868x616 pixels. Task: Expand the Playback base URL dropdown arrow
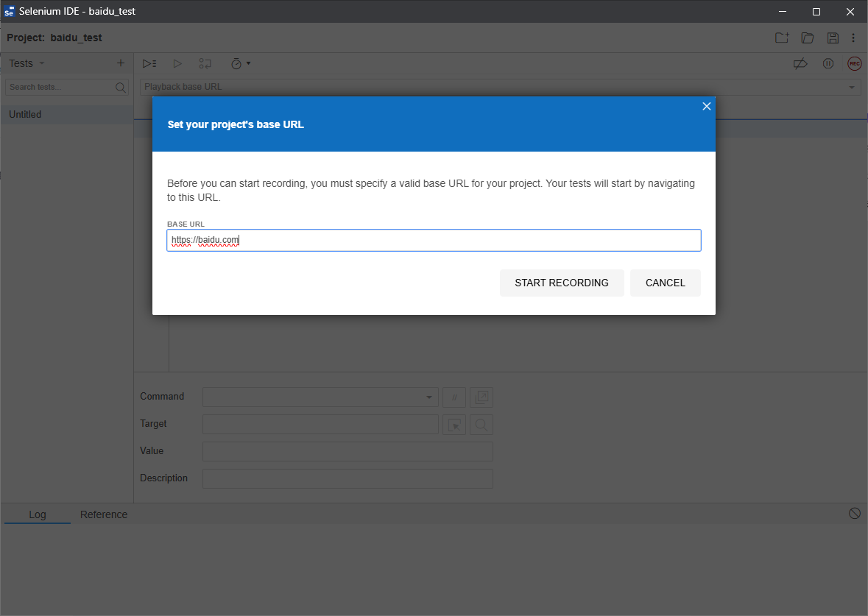pyautogui.click(x=852, y=88)
